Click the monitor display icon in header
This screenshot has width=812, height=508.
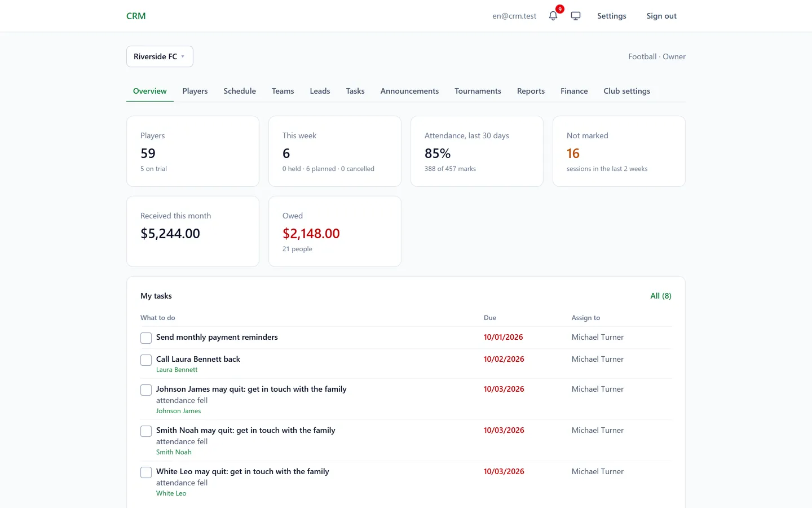576,16
